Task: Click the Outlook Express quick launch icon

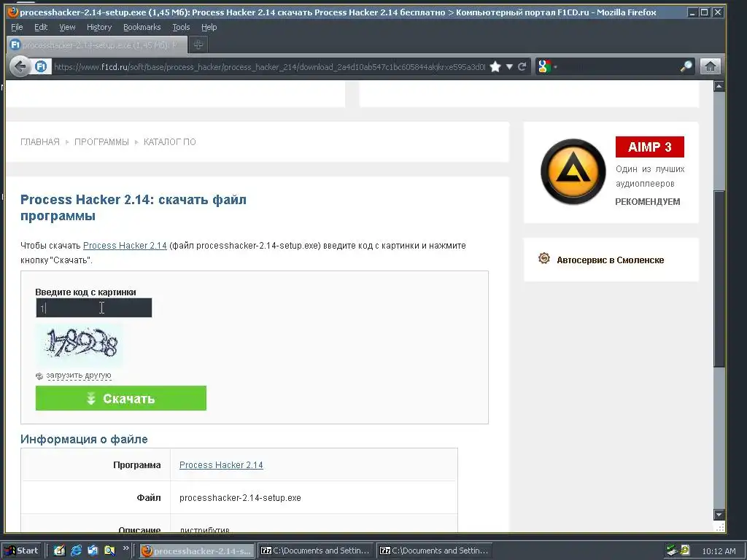Action: pos(93,551)
